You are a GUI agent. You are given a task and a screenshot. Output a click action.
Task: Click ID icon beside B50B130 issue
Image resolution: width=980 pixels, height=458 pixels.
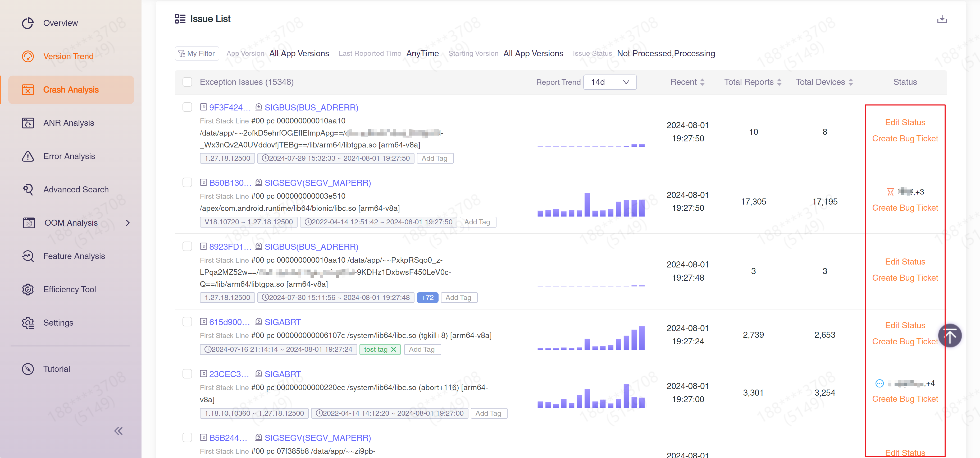[x=203, y=182]
